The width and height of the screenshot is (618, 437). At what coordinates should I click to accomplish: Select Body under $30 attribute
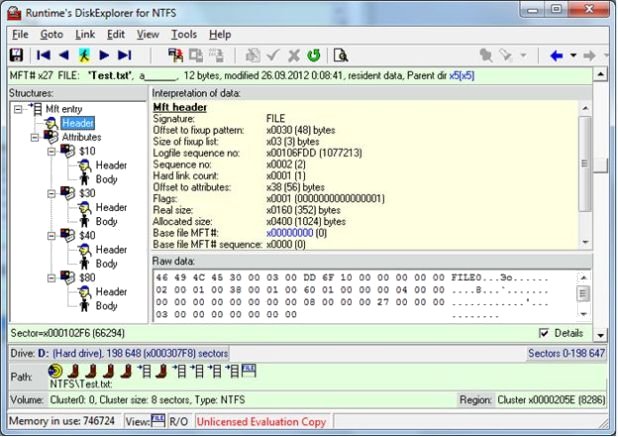pos(106,221)
